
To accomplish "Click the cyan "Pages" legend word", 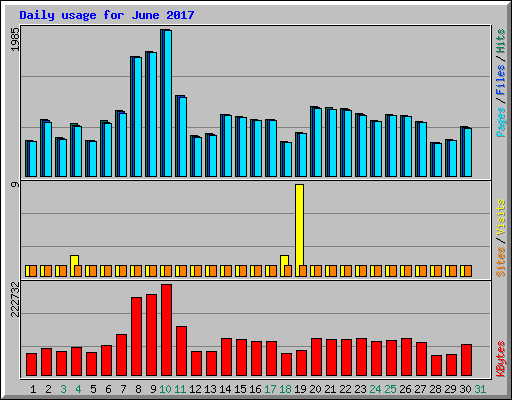I will (500, 122).
